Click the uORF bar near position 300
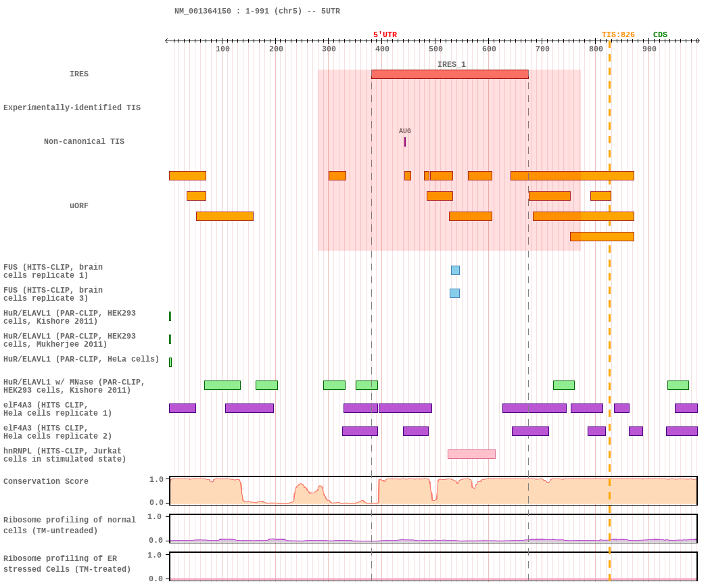 click(337, 176)
